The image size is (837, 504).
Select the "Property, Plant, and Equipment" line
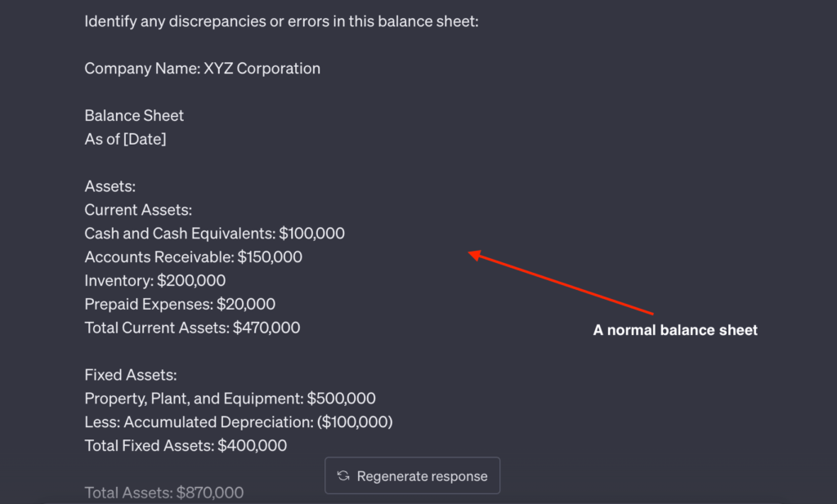point(230,398)
